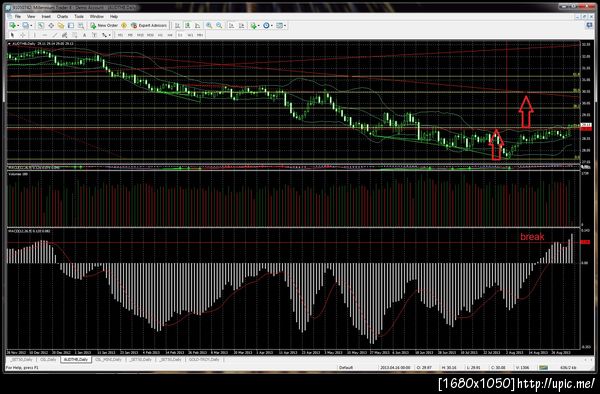
Task: Open the Window menu
Action: 96,16
